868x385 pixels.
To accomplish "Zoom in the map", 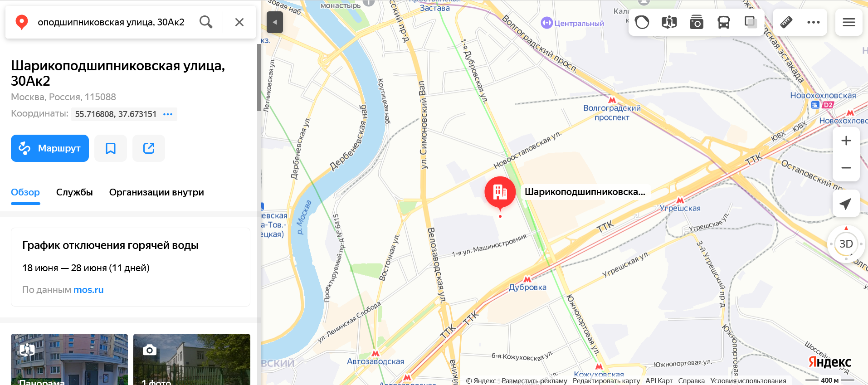I will [846, 141].
